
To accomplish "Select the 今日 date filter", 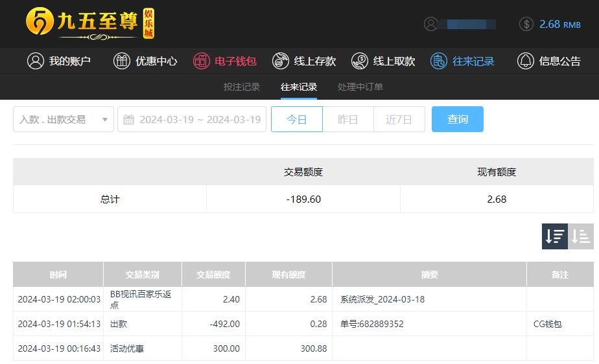I will [x=297, y=119].
